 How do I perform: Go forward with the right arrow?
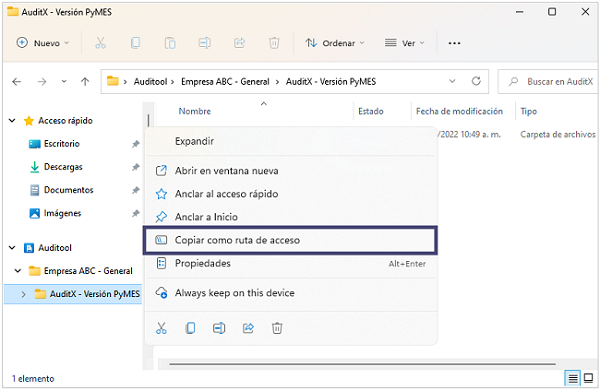click(x=42, y=81)
